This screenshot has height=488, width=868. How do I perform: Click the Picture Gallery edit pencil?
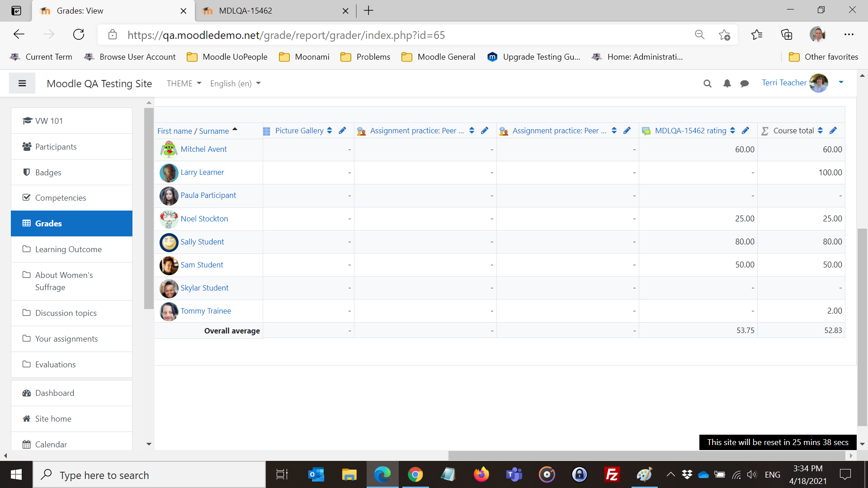pyautogui.click(x=342, y=131)
